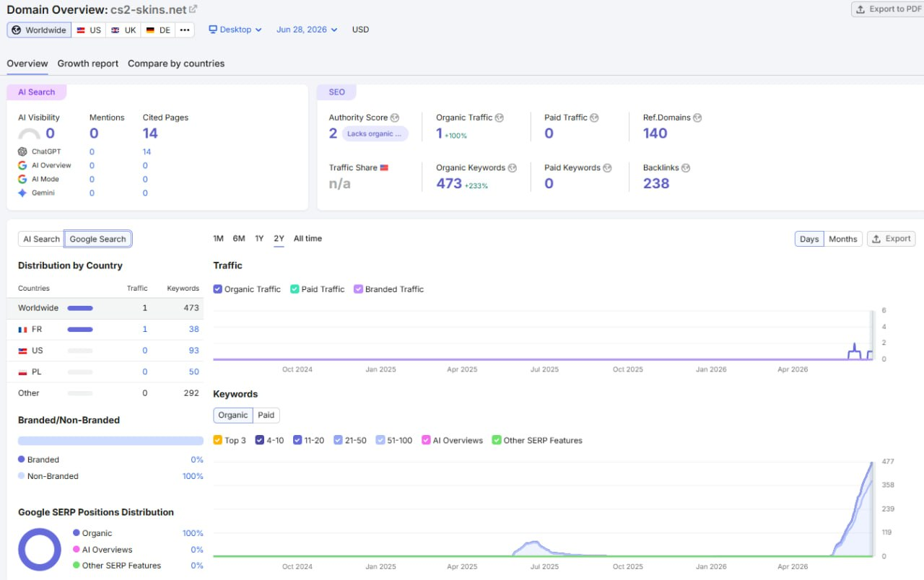The width and height of the screenshot is (924, 580).
Task: Open the external link icon beside cs2-skins.net
Action: [x=193, y=9]
